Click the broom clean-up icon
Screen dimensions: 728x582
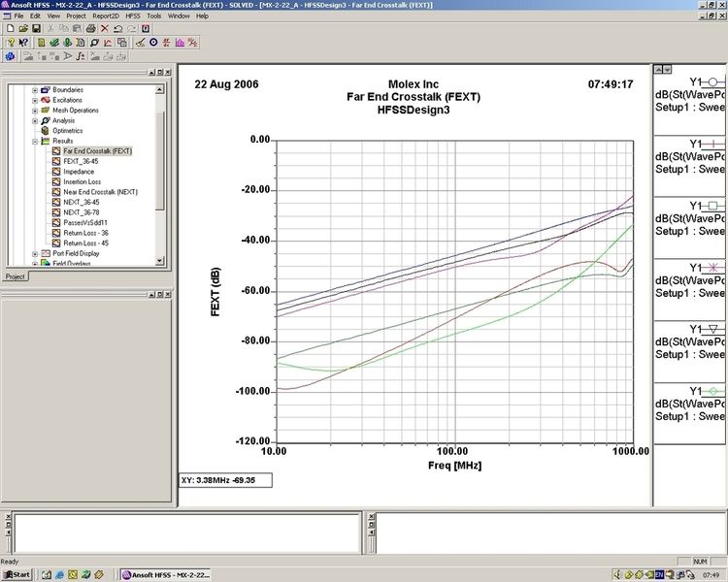click(140, 43)
